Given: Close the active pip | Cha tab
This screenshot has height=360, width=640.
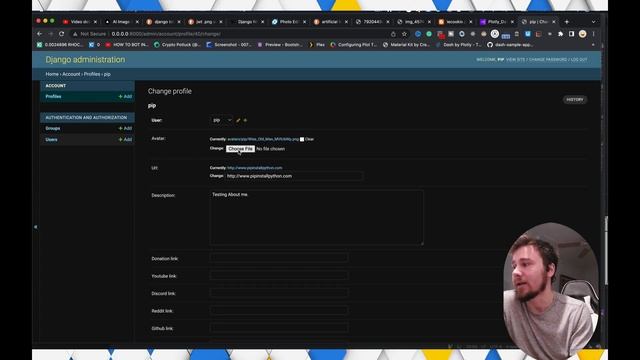Looking at the screenshot, I should pyautogui.click(x=554, y=22).
